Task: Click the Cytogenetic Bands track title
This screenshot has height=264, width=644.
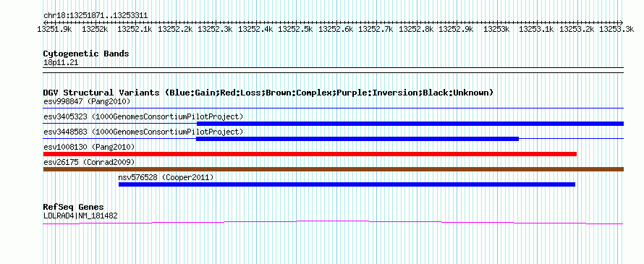Action: click(x=86, y=54)
